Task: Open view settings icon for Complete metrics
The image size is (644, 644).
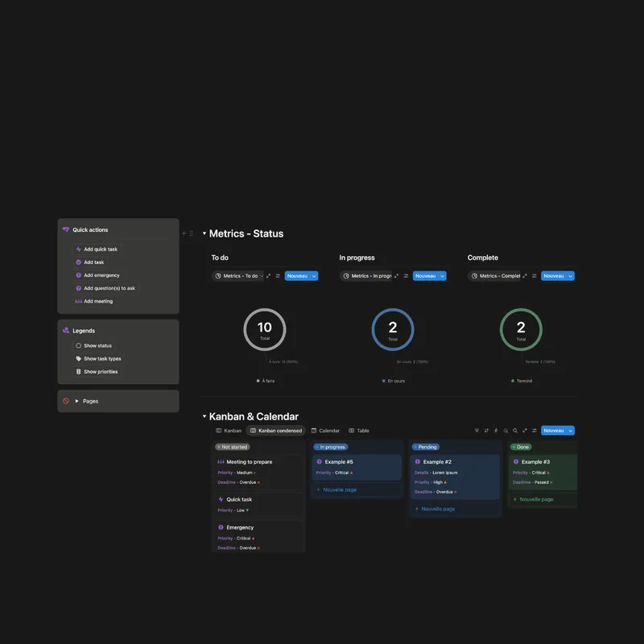Action: [535, 276]
